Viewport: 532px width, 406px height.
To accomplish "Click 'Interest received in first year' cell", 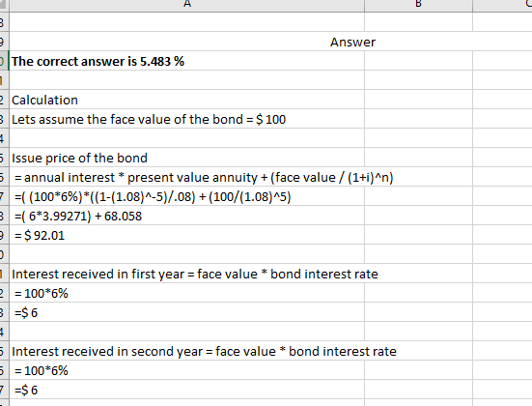I will pyautogui.click(x=187, y=274).
